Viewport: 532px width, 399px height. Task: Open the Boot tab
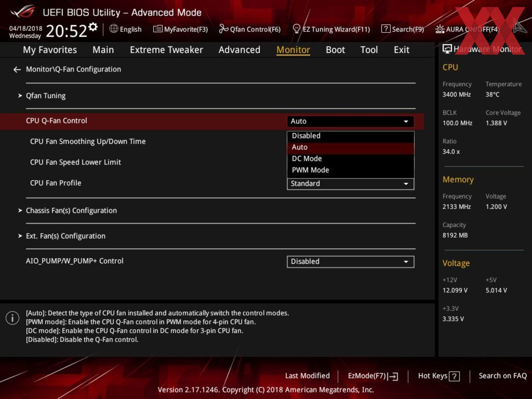point(335,50)
